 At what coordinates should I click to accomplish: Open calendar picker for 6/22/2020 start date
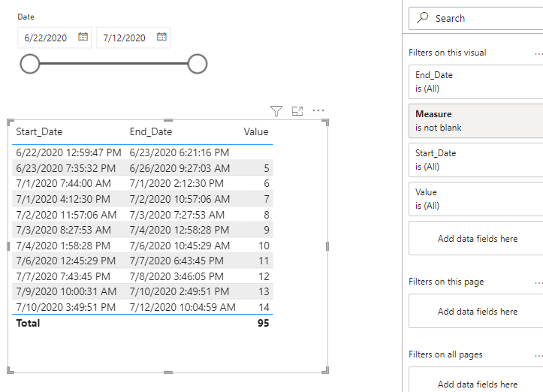pos(83,37)
